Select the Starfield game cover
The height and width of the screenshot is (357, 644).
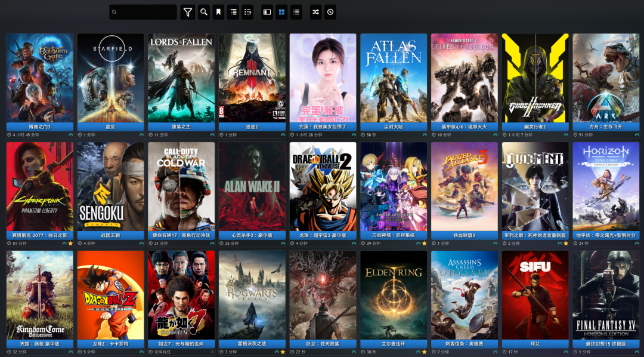[x=110, y=78]
